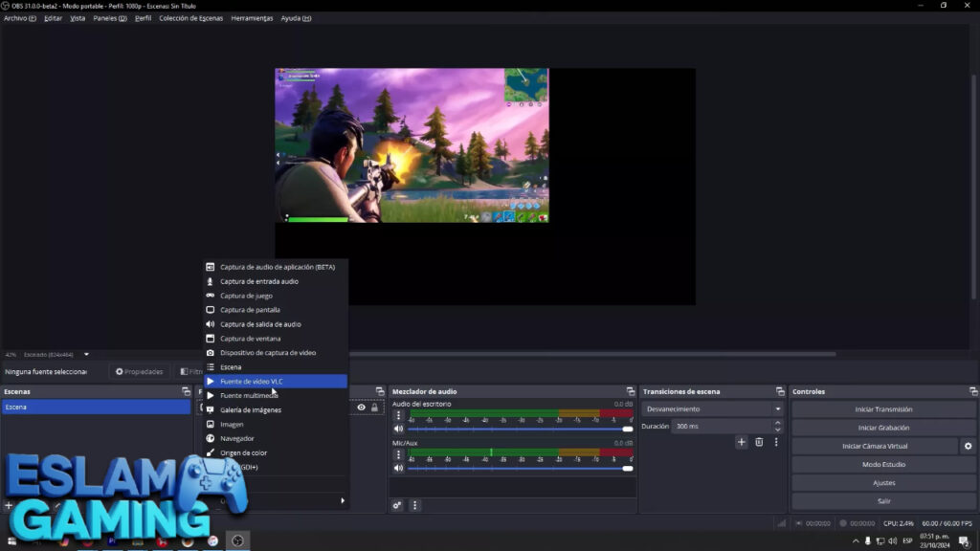Toggle source lock icon
Screen dimensions: 980x551
pyautogui.click(x=374, y=408)
